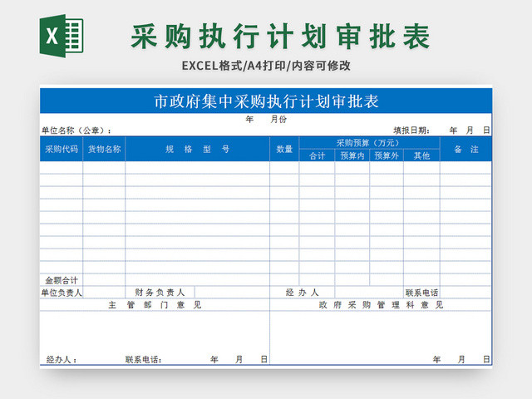Click the bottom-left 经办人: label
This screenshot has height=399, width=532.
point(62,359)
